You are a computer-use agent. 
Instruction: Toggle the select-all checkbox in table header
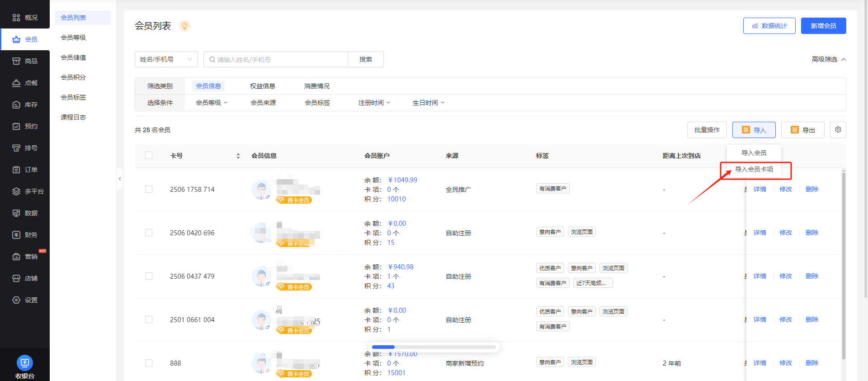tap(149, 155)
